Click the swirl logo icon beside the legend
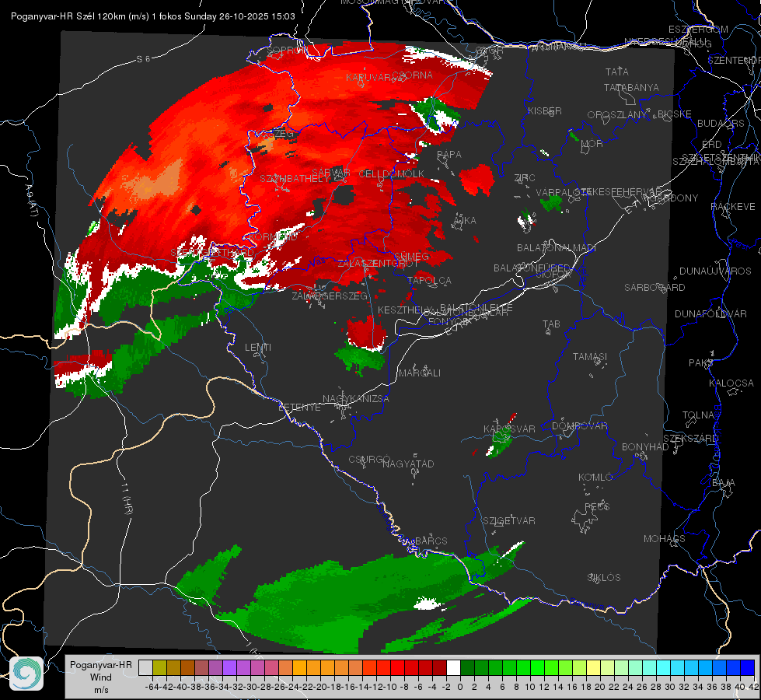This screenshot has height=700, width=761. pos(26,674)
